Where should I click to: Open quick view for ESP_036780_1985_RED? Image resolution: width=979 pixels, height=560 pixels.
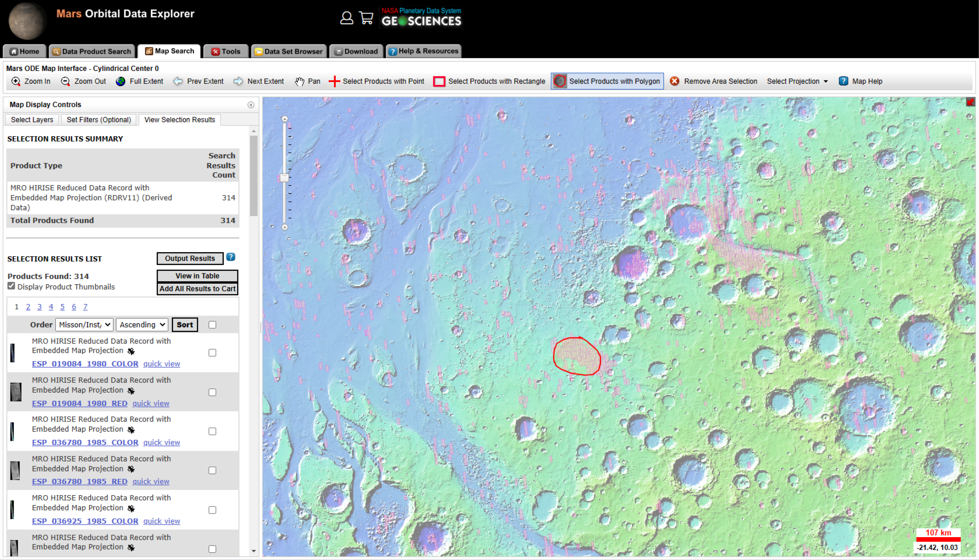[151, 482]
